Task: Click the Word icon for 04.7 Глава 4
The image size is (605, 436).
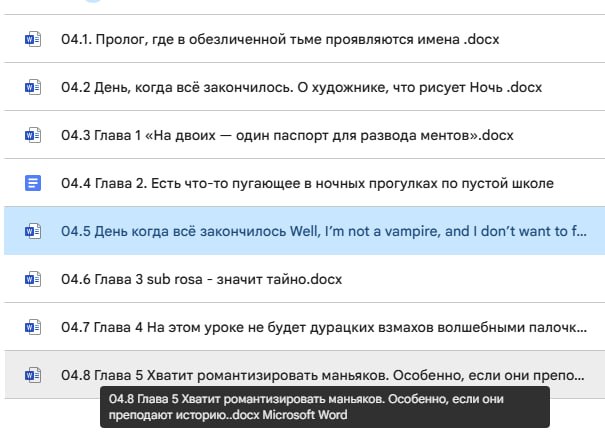Action: click(33, 327)
